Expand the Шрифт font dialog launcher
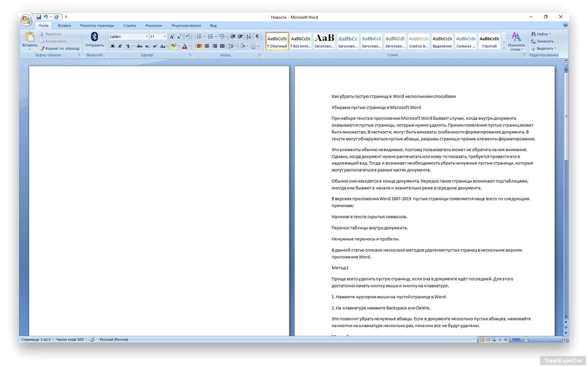 tap(190, 55)
